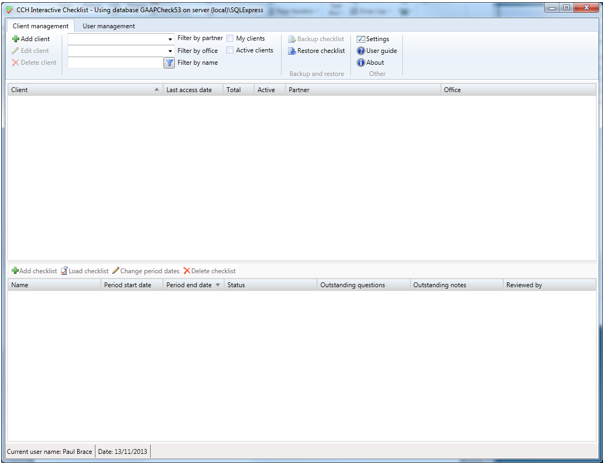Click the 'Backup and restore' group label
The image size is (606, 464).
317,74
